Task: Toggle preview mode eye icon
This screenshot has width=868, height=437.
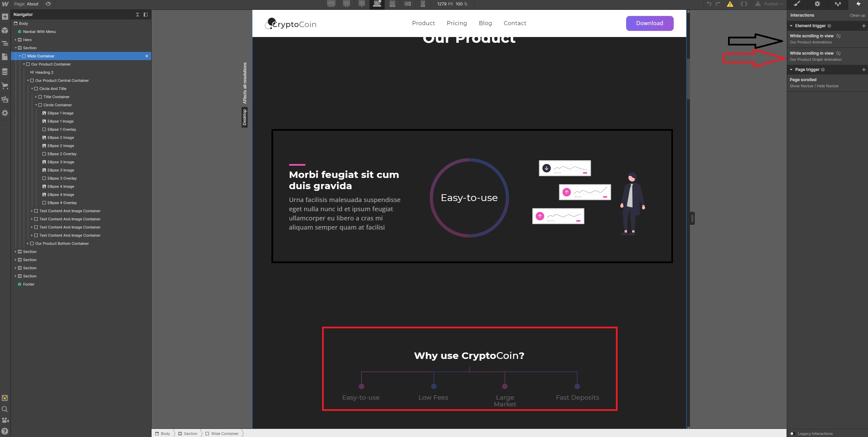Action: (x=48, y=4)
